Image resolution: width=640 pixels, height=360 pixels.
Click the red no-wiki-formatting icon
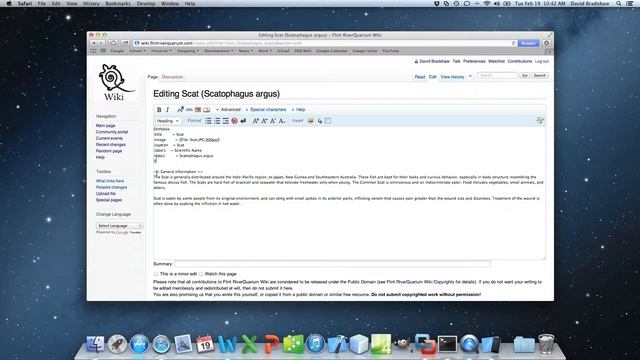[x=234, y=121]
